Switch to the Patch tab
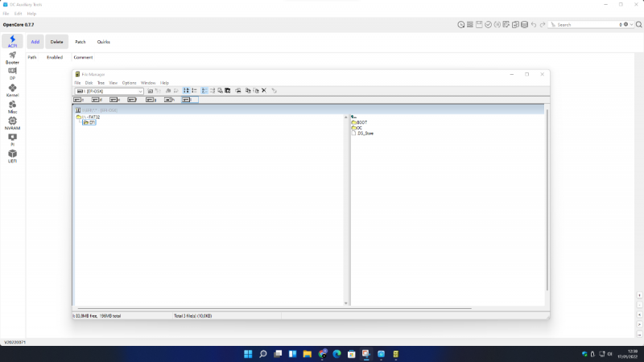Screen dimensions: 644x362 [80, 42]
